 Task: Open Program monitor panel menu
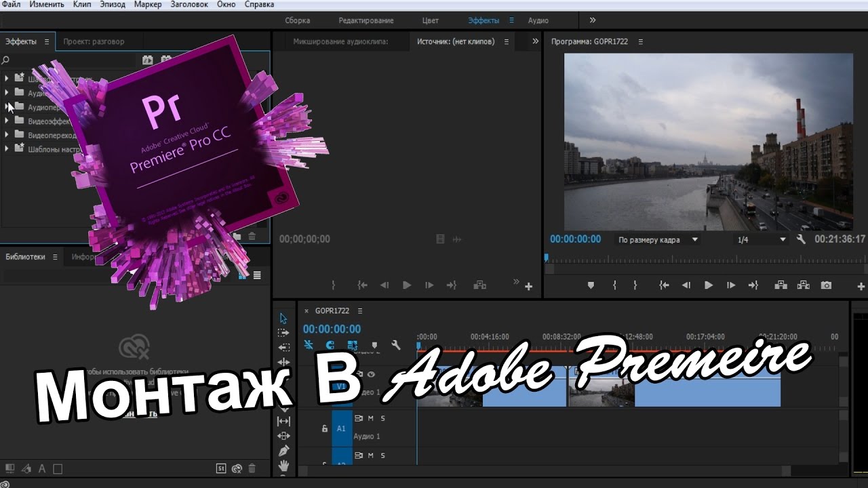(x=640, y=41)
